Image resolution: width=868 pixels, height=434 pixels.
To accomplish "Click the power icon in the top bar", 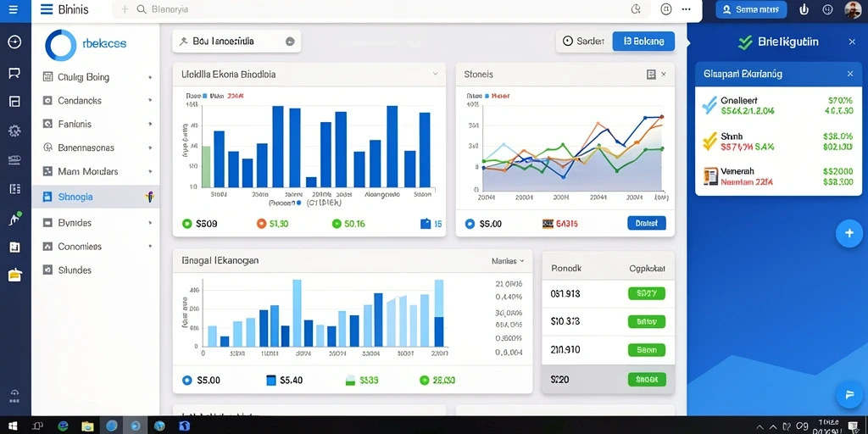I will [804, 9].
